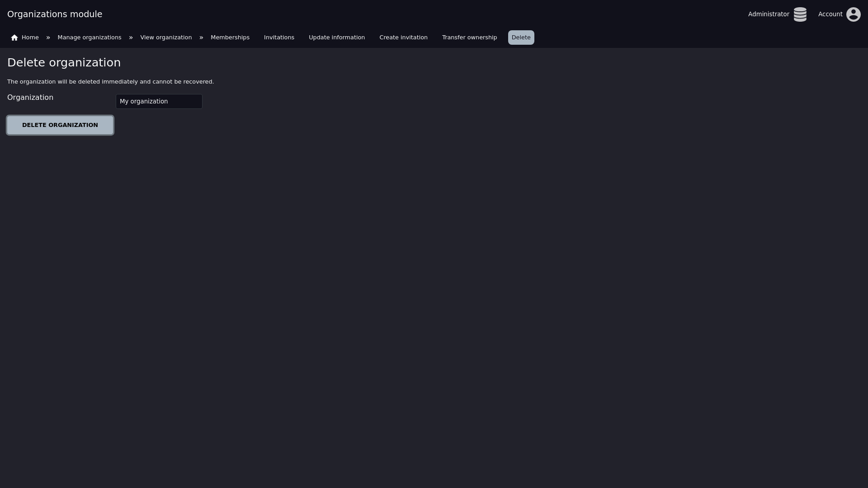Click the home icon in breadcrumb

(x=14, y=38)
